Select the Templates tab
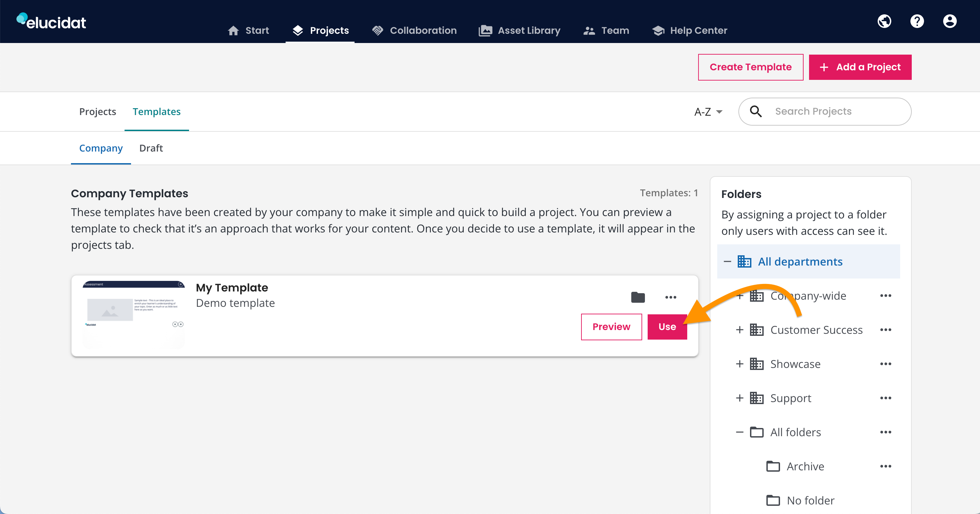The image size is (980, 514). click(156, 112)
